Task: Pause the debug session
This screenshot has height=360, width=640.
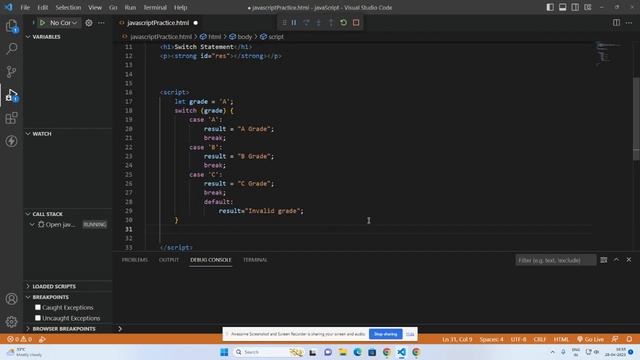Action: pyautogui.click(x=294, y=22)
